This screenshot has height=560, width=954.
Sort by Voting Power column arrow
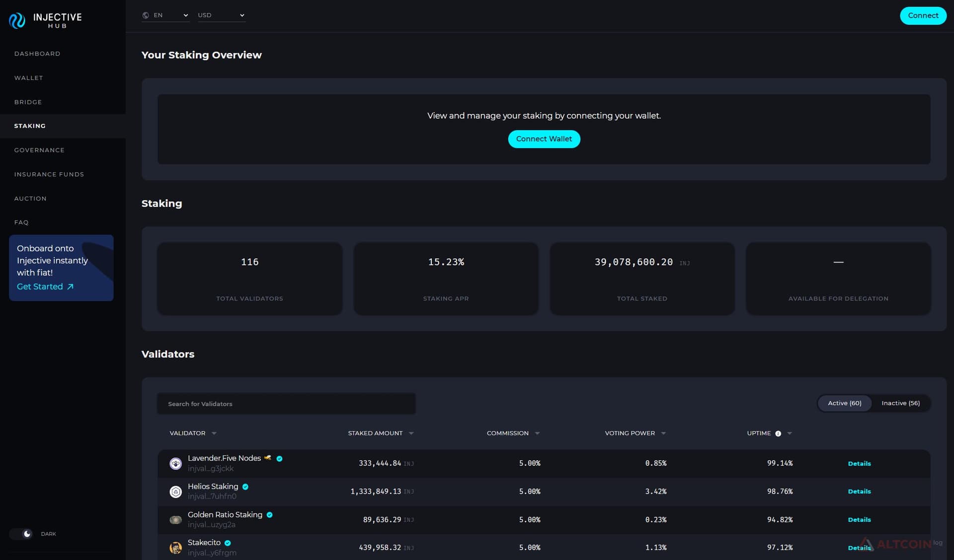click(x=663, y=433)
